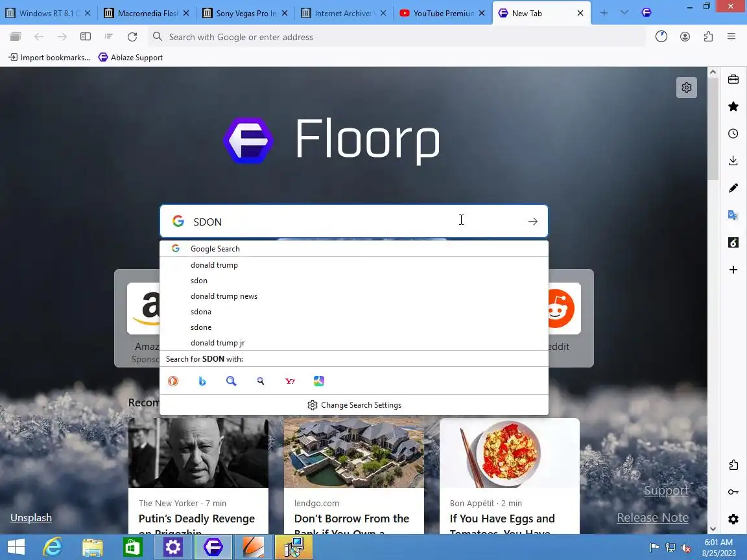This screenshot has height=560, width=747.
Task: Select suggestion 'sdona'
Action: click(x=354, y=311)
